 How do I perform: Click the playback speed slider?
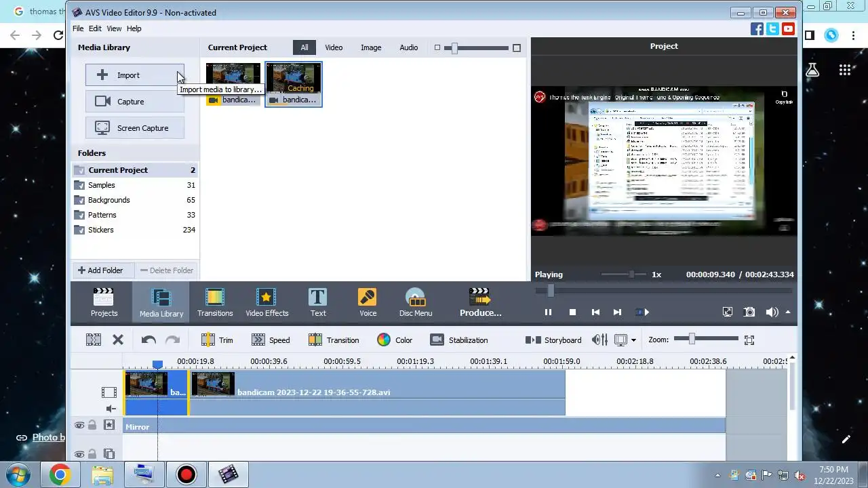tap(623, 274)
